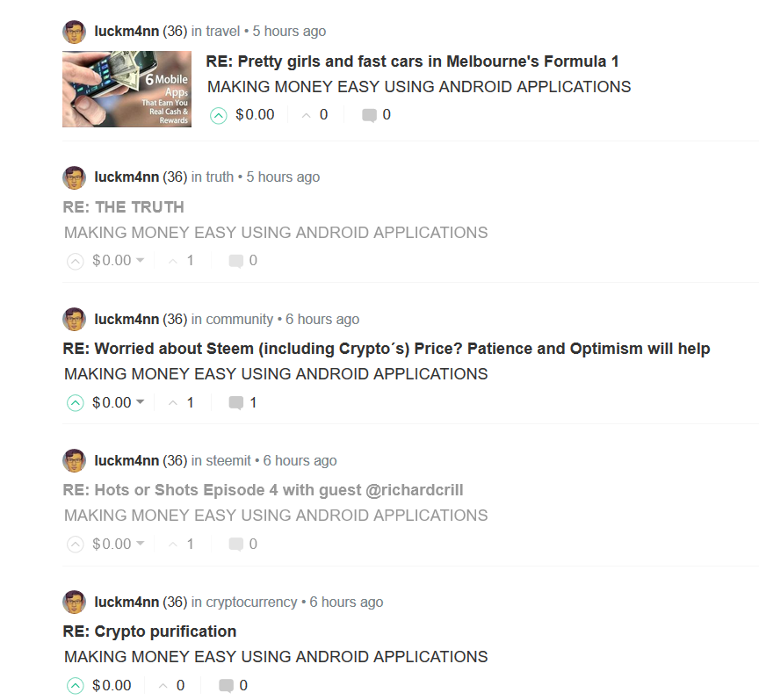
Task: Upvote the Crypto purification reply
Action: tap(76, 686)
